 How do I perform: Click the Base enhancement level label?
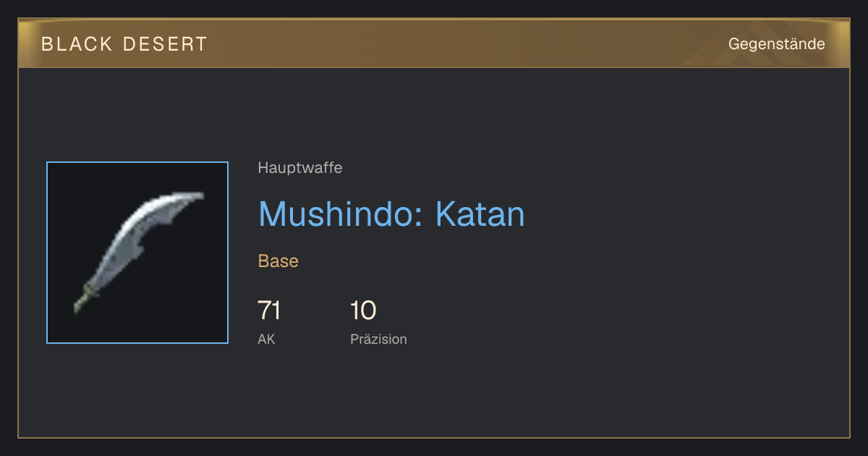click(x=278, y=261)
